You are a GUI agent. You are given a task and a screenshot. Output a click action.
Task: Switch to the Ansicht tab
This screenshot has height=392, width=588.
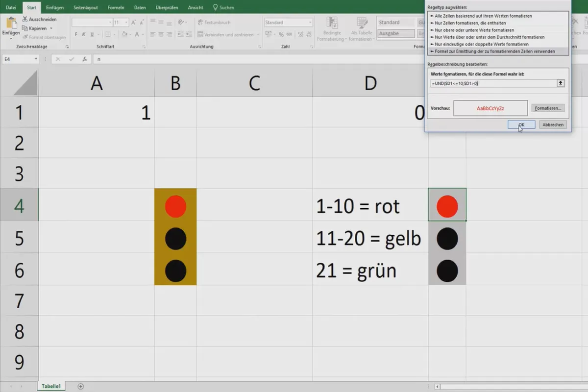tap(196, 8)
